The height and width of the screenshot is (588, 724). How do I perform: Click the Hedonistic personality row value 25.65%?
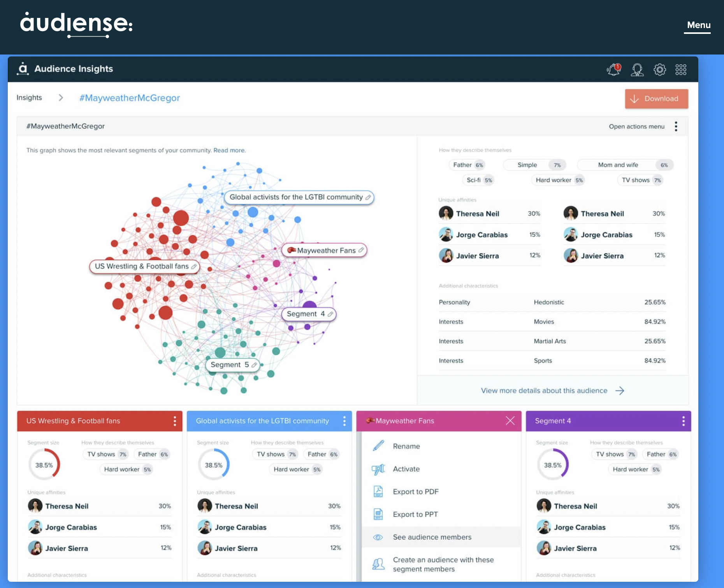655,302
